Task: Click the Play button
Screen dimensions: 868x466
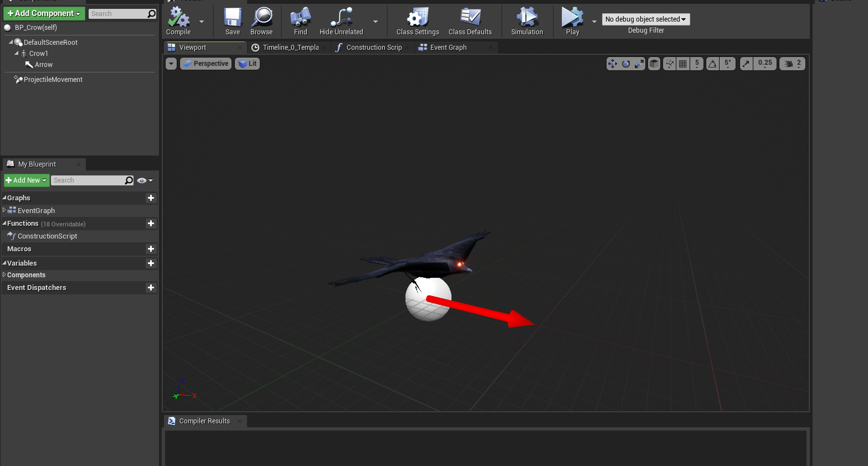Action: point(572,21)
